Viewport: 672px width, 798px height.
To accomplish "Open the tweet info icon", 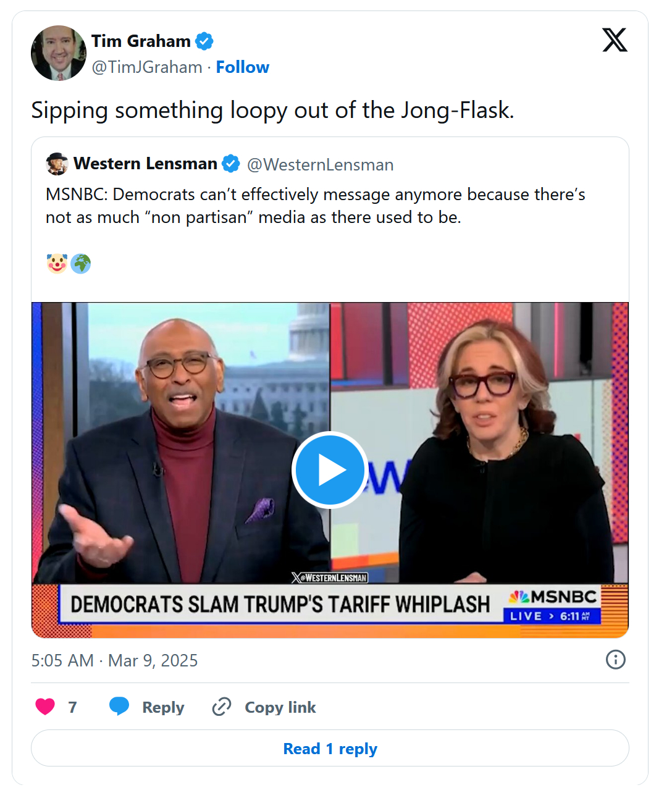I will pos(615,660).
